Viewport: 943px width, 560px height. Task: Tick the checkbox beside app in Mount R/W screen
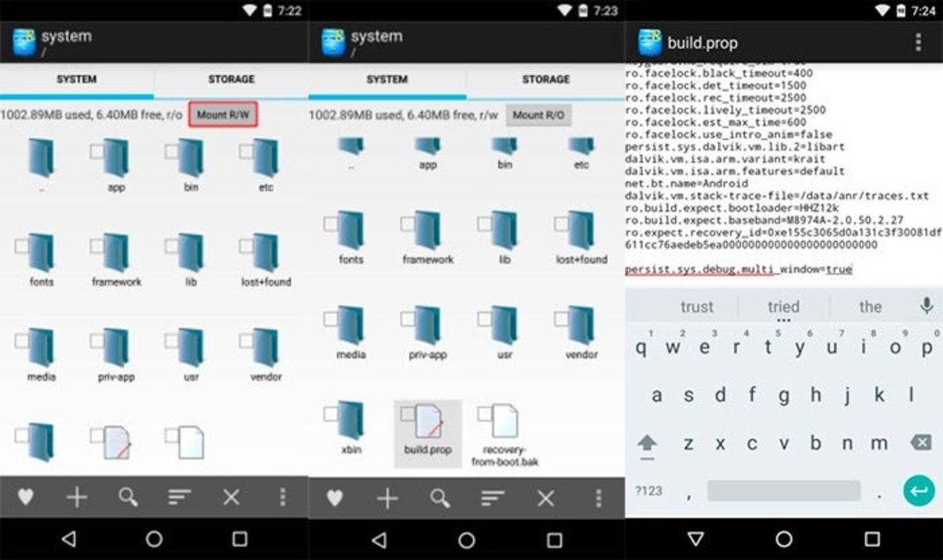pyautogui.click(x=96, y=151)
